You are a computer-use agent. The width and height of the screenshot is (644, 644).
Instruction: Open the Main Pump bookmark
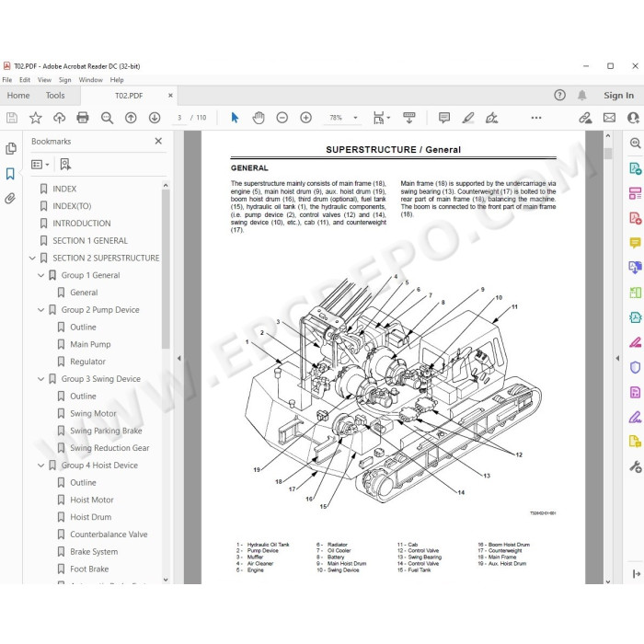(90, 344)
